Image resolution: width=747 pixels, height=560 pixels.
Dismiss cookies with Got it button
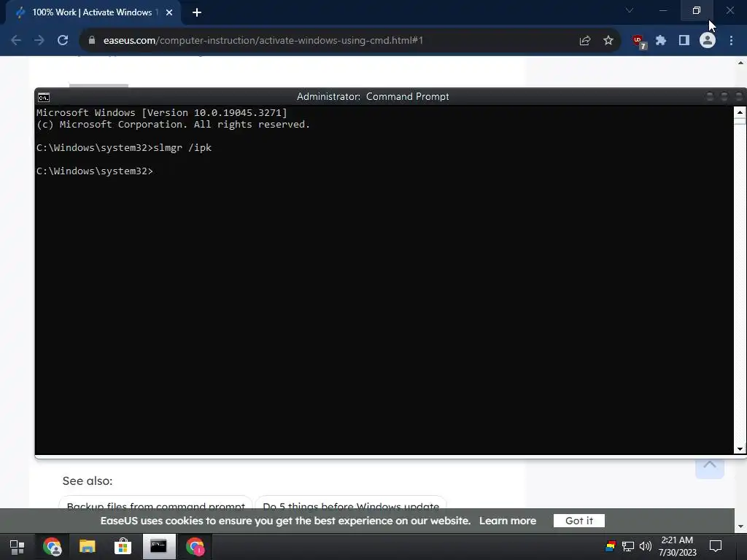[x=578, y=521]
